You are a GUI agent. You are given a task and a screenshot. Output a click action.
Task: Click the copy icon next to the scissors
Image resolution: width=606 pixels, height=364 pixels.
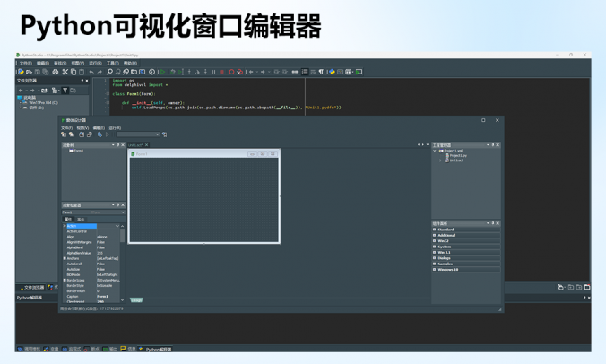(x=74, y=72)
